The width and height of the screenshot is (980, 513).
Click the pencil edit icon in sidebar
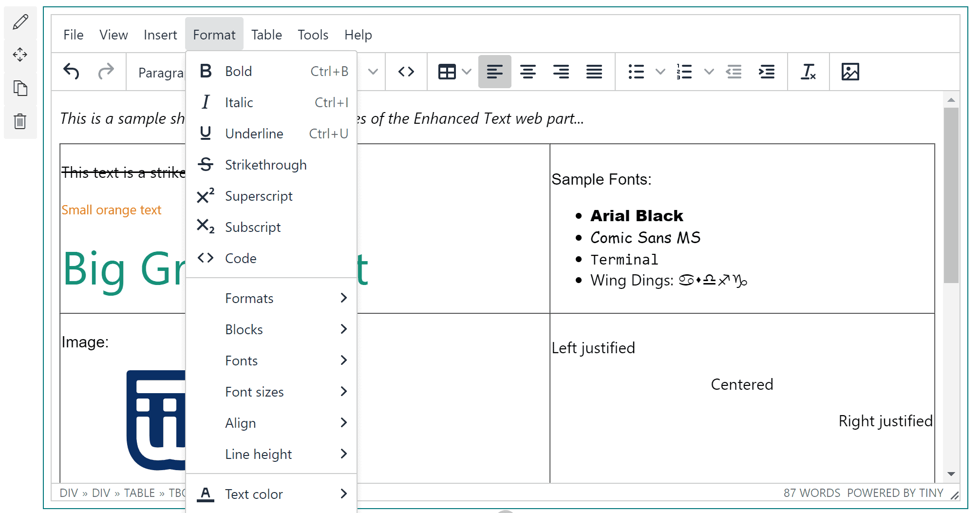[20, 22]
